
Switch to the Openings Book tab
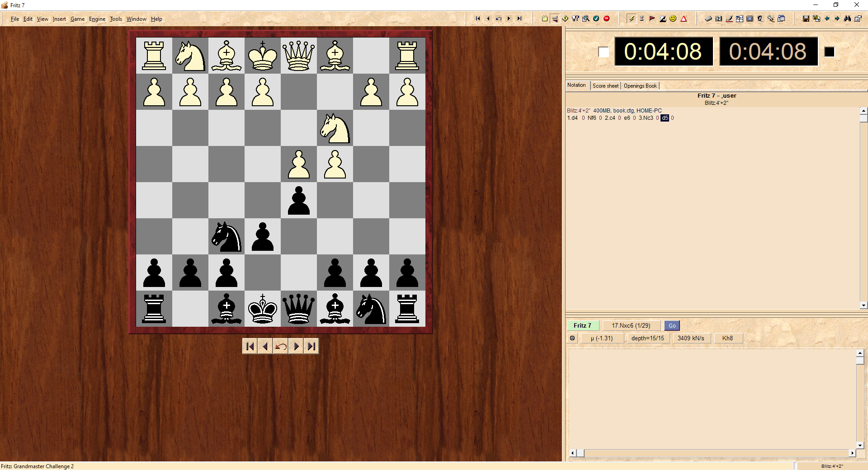[640, 86]
